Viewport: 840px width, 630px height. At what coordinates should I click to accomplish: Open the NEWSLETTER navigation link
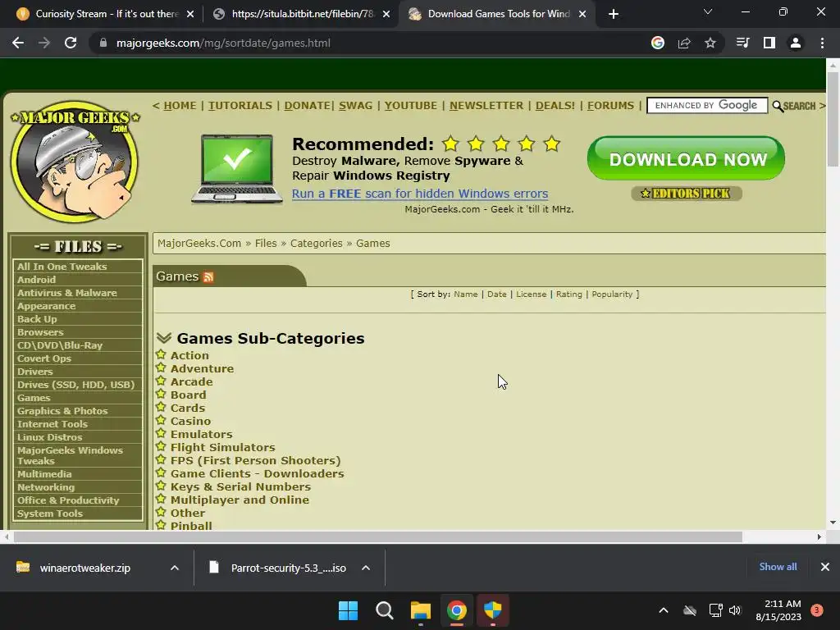click(x=486, y=106)
